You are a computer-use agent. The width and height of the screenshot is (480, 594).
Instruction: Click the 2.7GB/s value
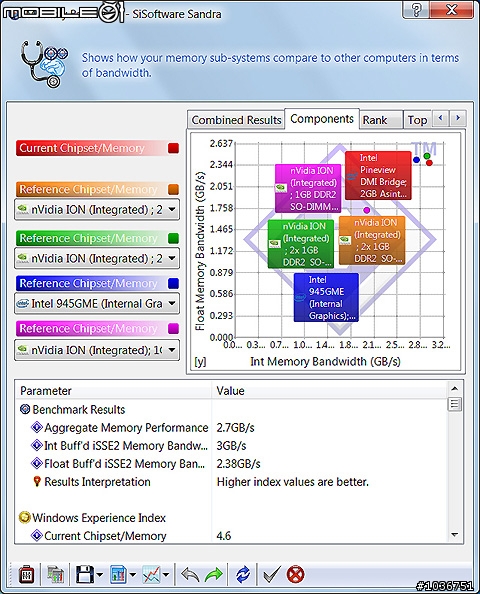click(x=235, y=428)
